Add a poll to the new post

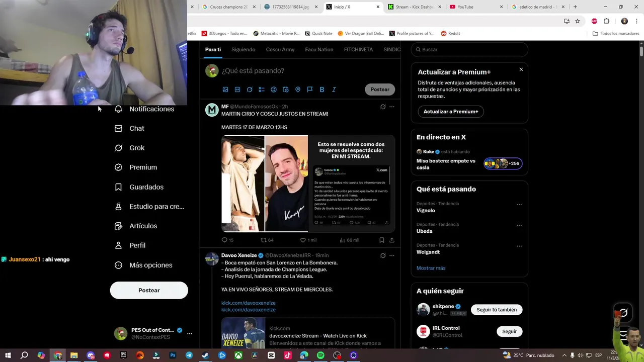(x=262, y=89)
